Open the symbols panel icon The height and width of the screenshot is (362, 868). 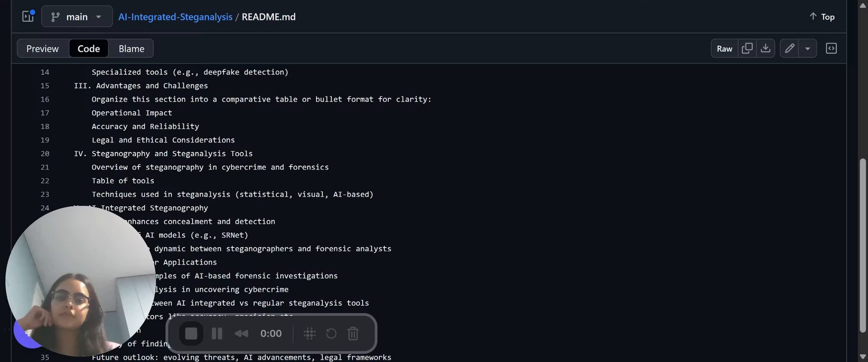(x=831, y=49)
